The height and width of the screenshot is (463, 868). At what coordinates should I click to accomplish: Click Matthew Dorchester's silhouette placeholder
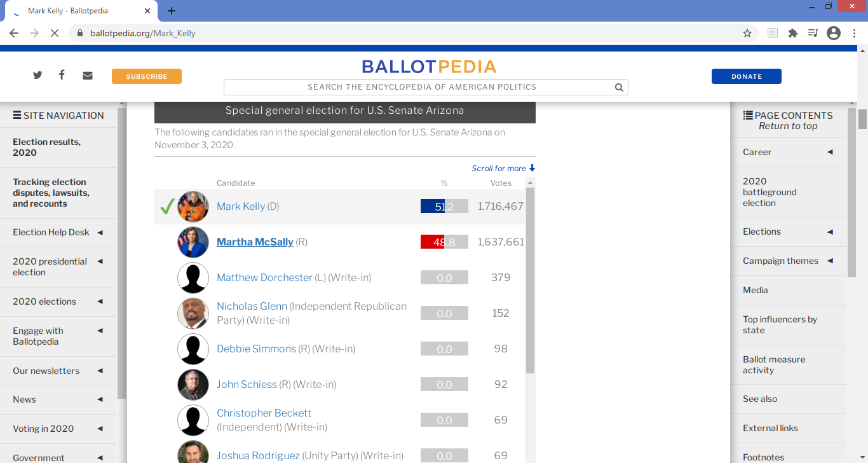[193, 278]
